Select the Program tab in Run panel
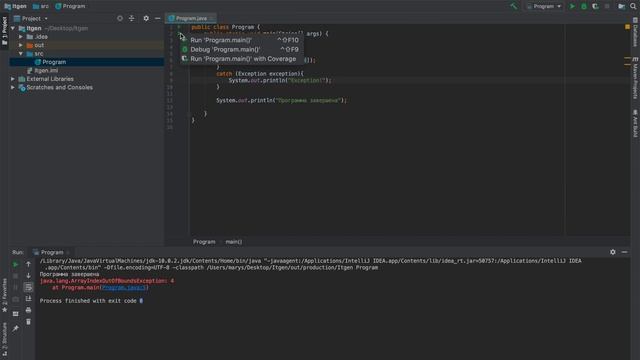The width and height of the screenshot is (640, 360). pos(51,252)
